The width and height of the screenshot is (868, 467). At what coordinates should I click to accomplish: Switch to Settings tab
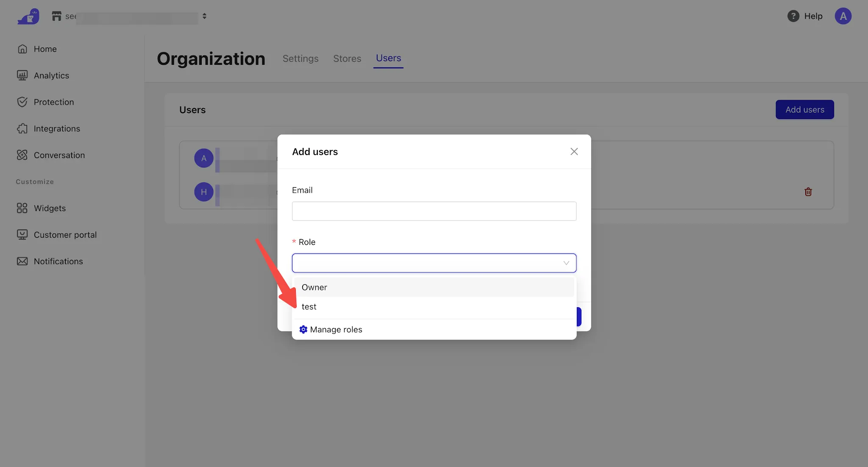coord(300,58)
